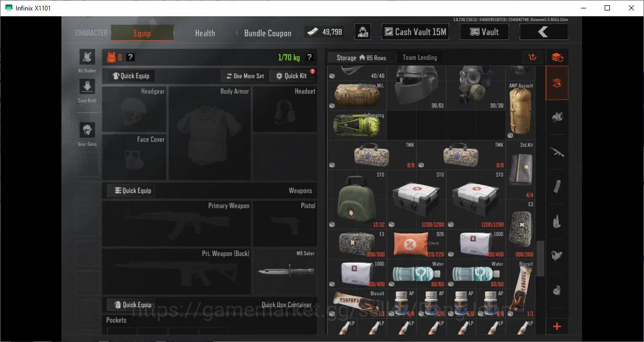Click the storage list scrollbar
The height and width of the screenshot is (342, 644).
(540, 259)
